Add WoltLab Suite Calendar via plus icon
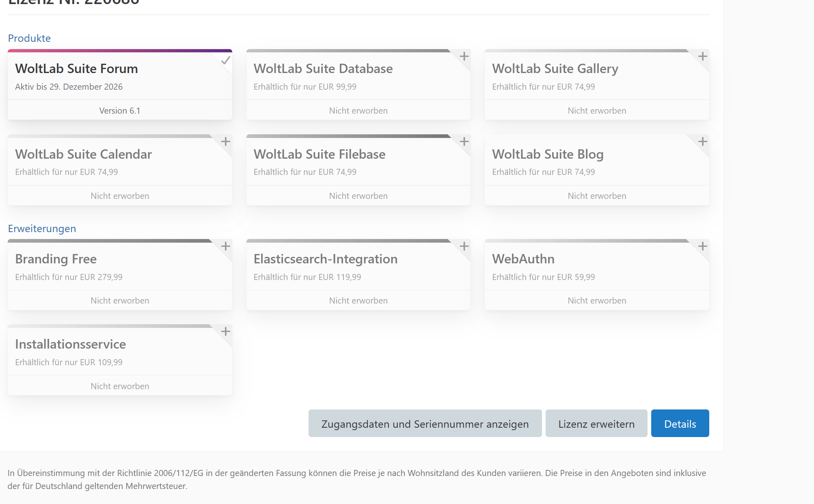 pyautogui.click(x=226, y=142)
